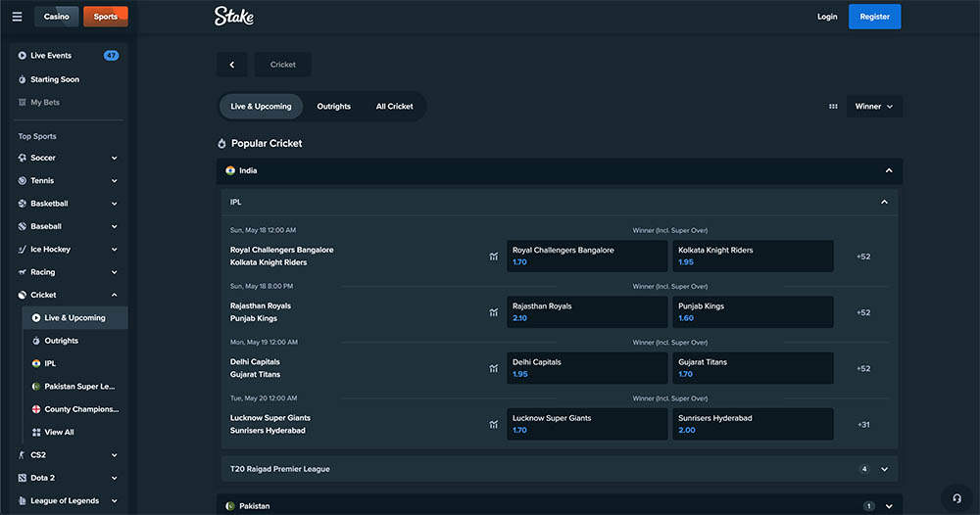Open the Winner market dropdown

874,106
